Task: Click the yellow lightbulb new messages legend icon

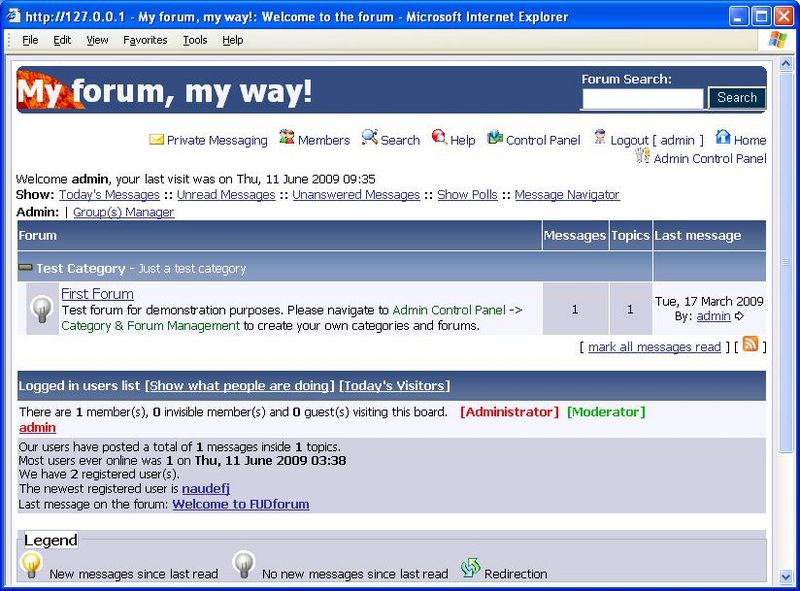Action: click(x=31, y=564)
